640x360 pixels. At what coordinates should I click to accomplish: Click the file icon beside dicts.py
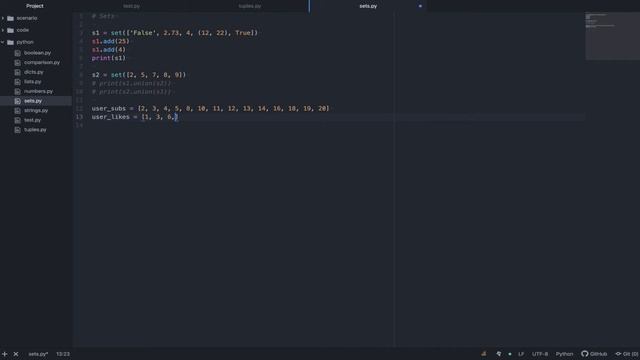coord(18,72)
